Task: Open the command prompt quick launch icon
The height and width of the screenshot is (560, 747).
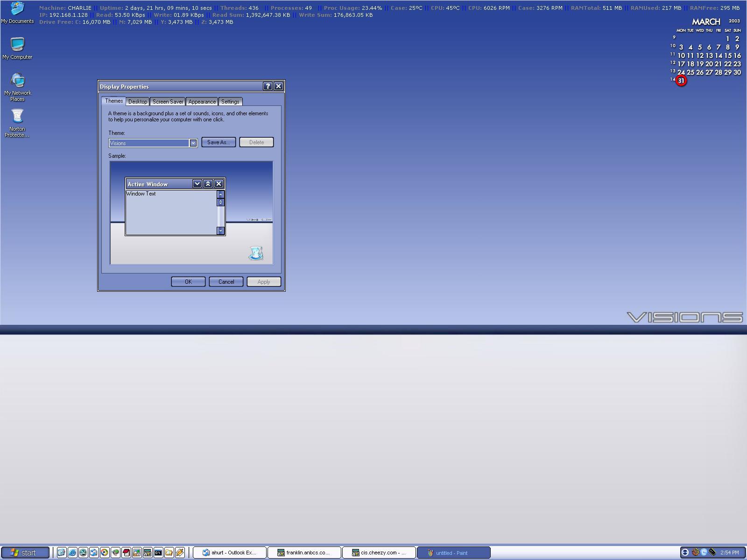Action: pyautogui.click(x=158, y=553)
